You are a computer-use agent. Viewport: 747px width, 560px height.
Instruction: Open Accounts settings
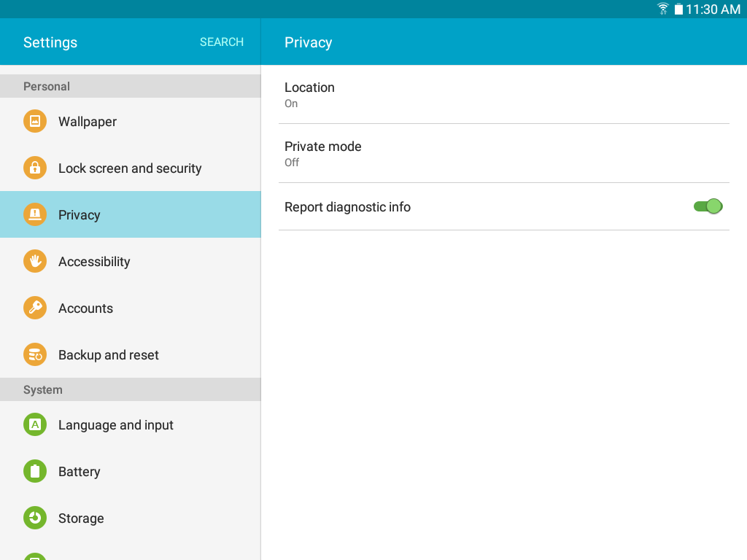pos(131,308)
